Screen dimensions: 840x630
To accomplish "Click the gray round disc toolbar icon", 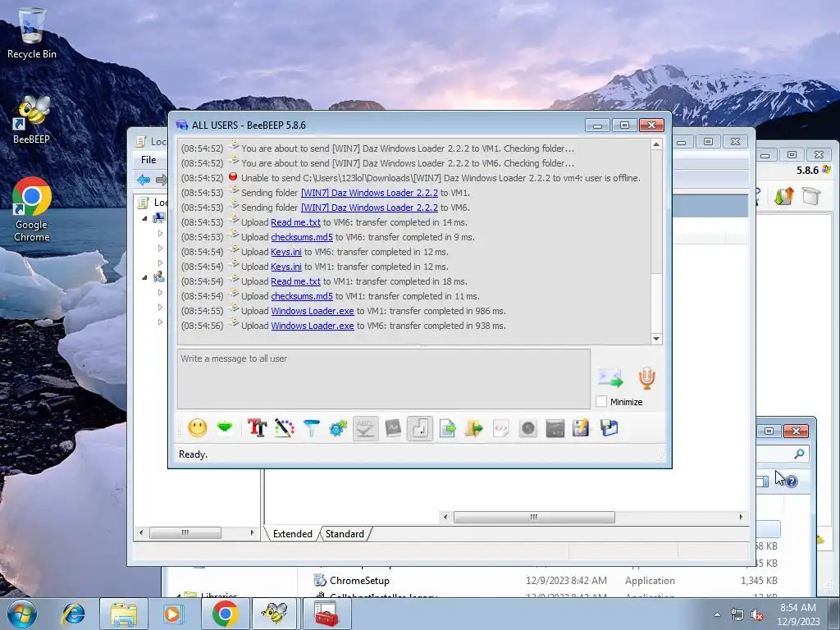I will coord(528,428).
